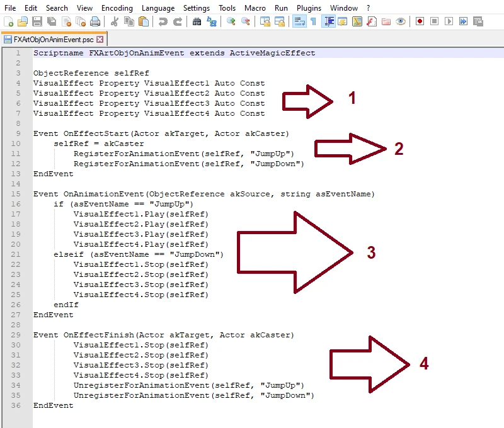504x428 pixels.
Task: Click the 'ObjectReference selfRef' line
Action: click(x=91, y=73)
